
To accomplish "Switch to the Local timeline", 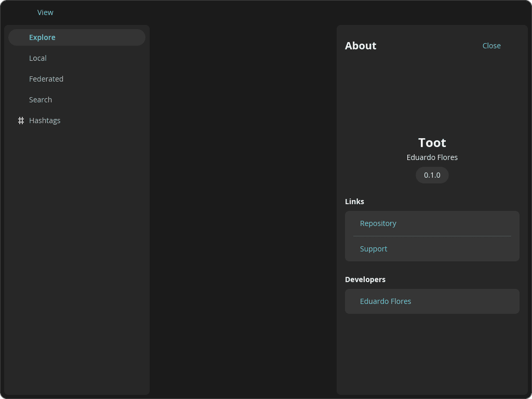I will [77, 58].
